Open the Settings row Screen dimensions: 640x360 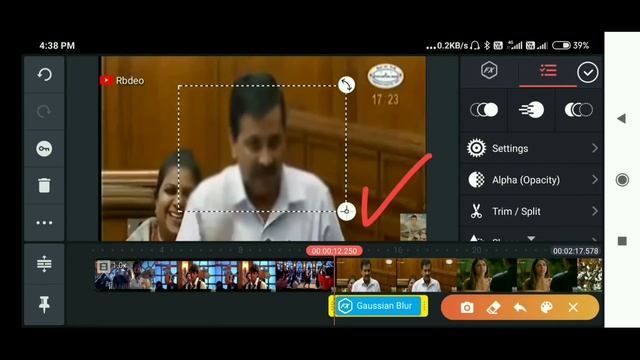coord(531,148)
